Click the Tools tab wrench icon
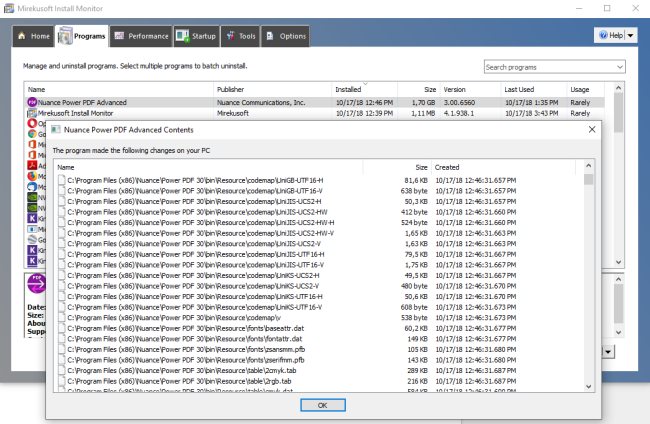This screenshot has width=650, height=424. click(x=230, y=36)
